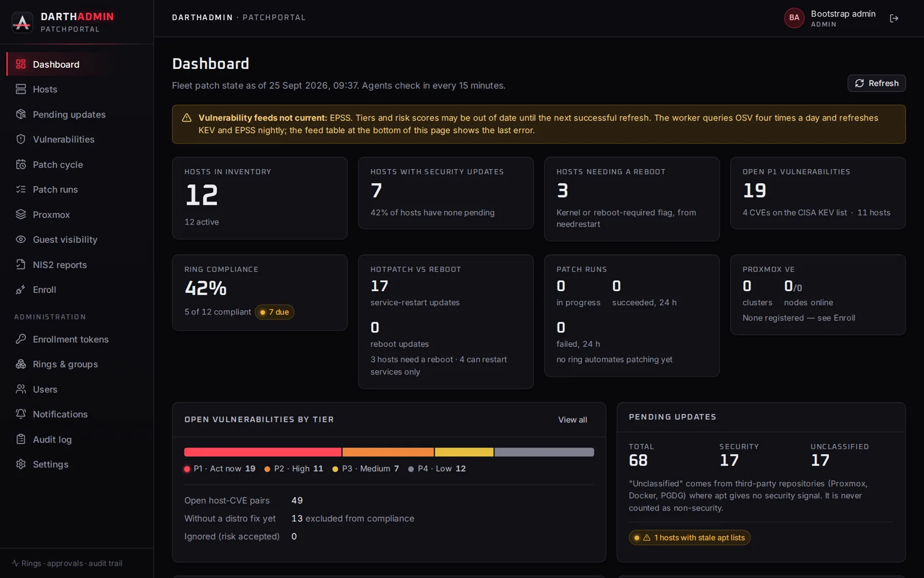Click the Users people icon
The height and width of the screenshot is (578, 924).
[21, 389]
